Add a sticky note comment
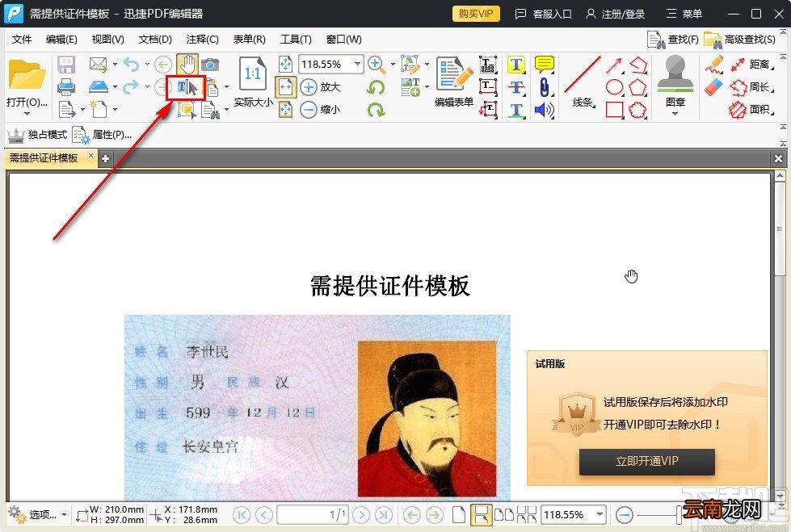Screen dimensions: 791x532 tap(545, 65)
